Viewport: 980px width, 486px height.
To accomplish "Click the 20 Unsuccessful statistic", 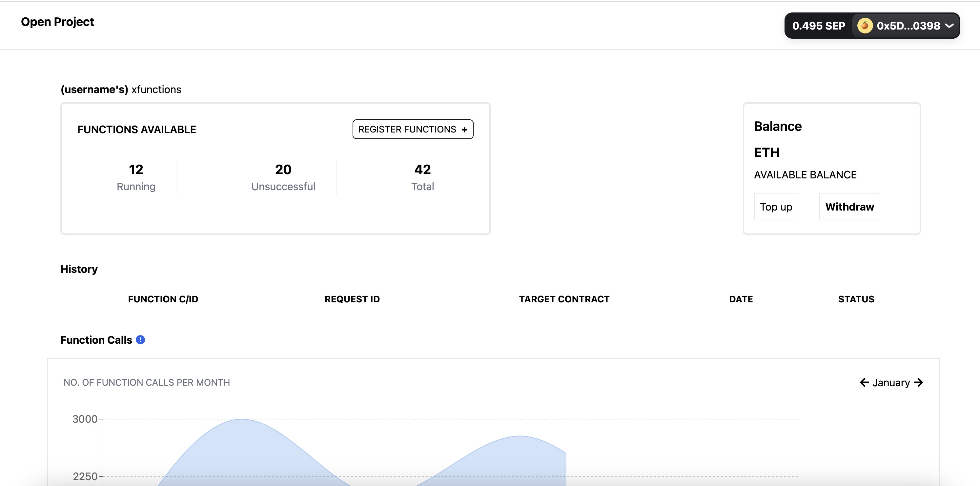I will coord(283,177).
